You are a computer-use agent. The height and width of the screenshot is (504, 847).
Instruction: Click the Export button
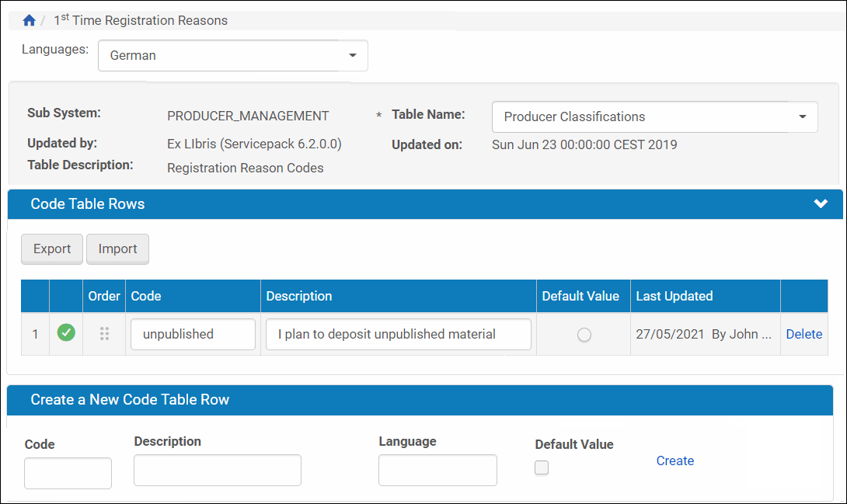[x=52, y=249]
